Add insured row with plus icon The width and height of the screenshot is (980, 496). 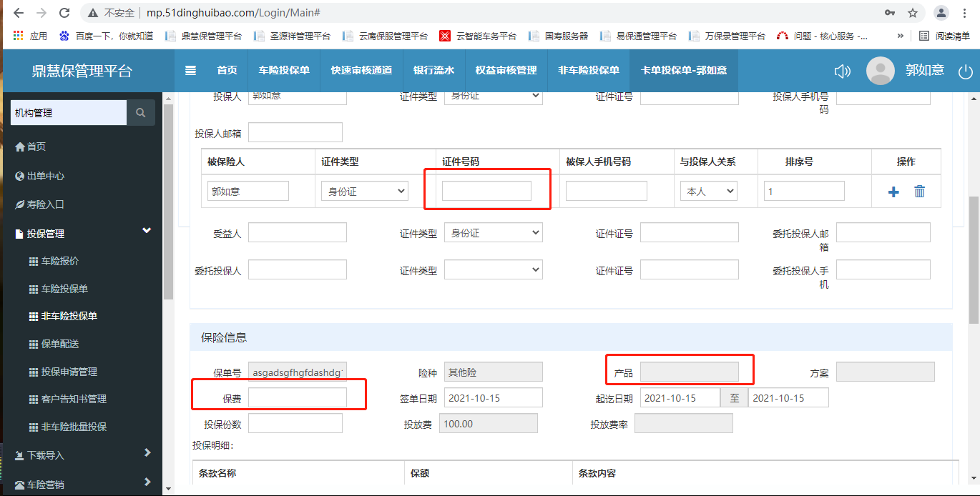click(893, 192)
